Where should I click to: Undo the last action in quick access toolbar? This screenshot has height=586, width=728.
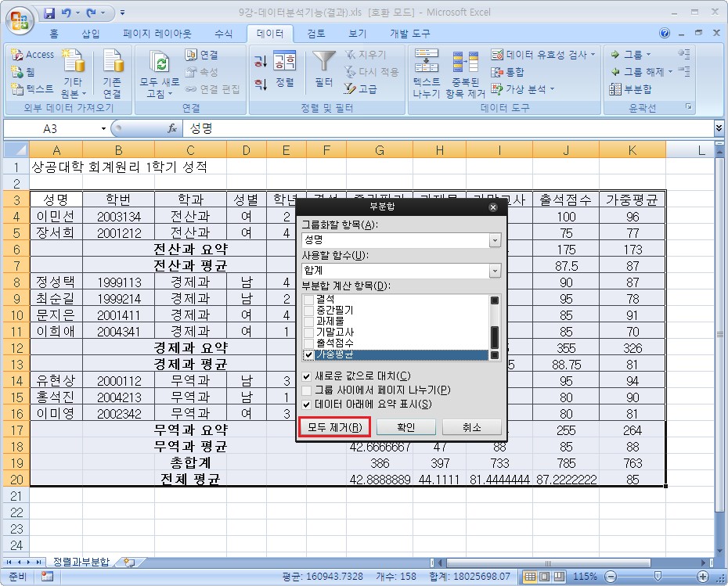(x=66, y=13)
